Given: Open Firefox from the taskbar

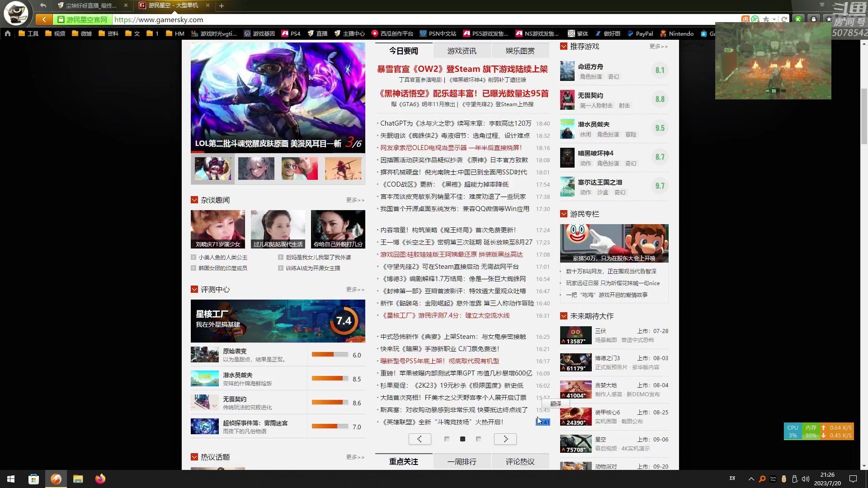Looking at the screenshot, I should pos(100,479).
